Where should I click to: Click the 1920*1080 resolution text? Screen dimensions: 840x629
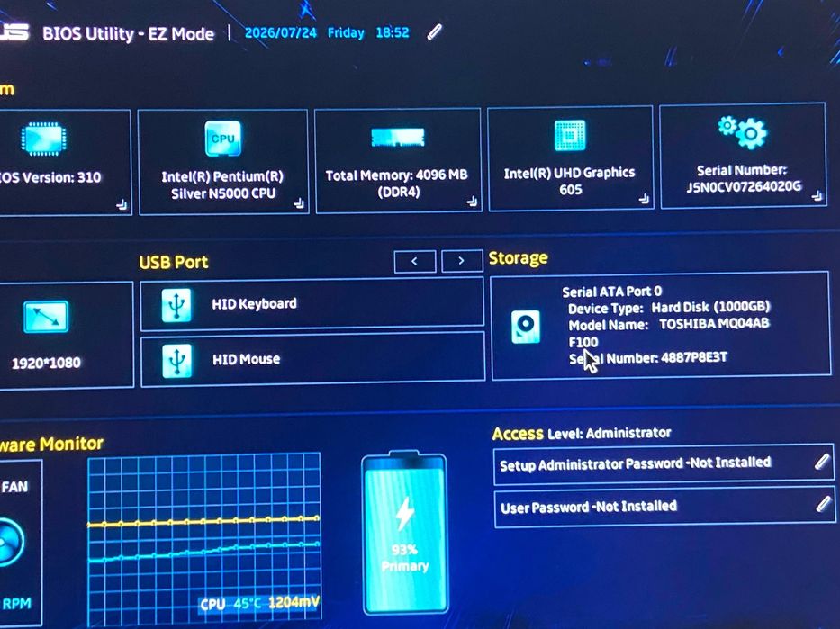tap(46, 363)
